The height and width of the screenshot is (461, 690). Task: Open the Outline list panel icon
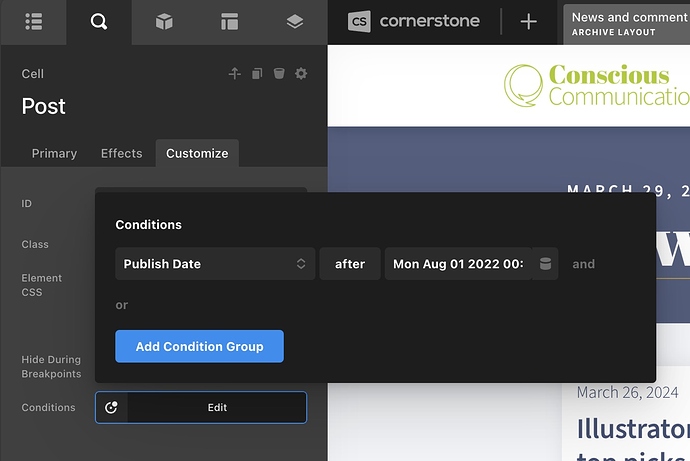coord(33,22)
